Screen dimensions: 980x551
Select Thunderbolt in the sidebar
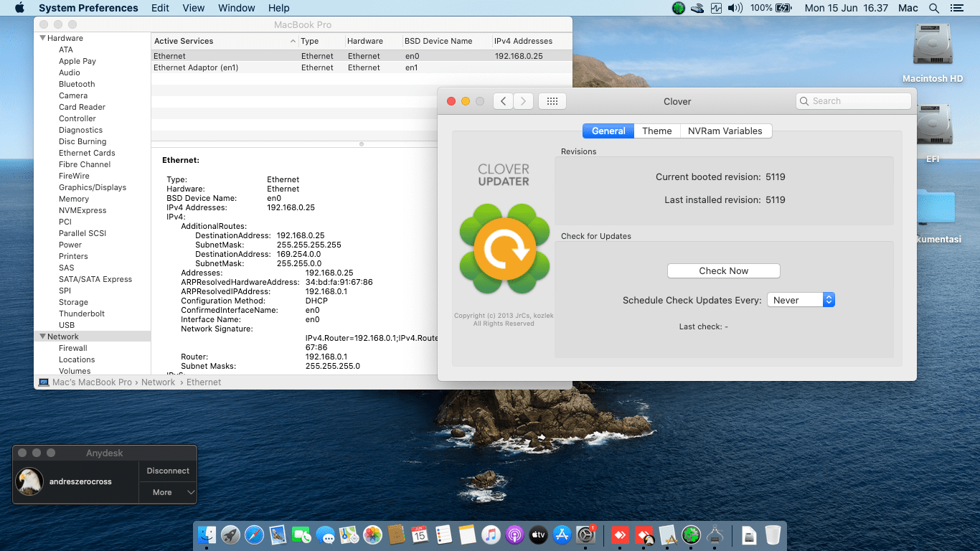tap(82, 314)
